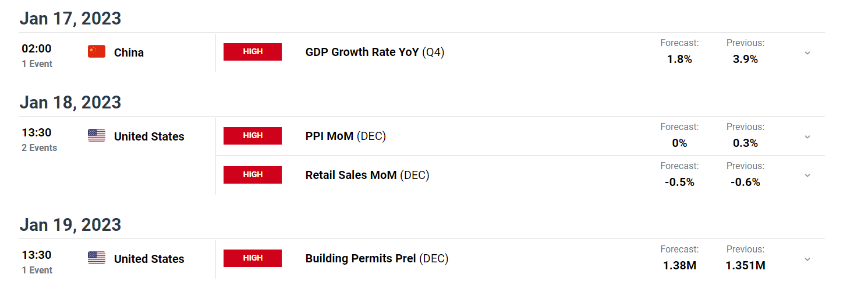
Task: Click the US flag on Jan 19 row
Action: coord(97,258)
